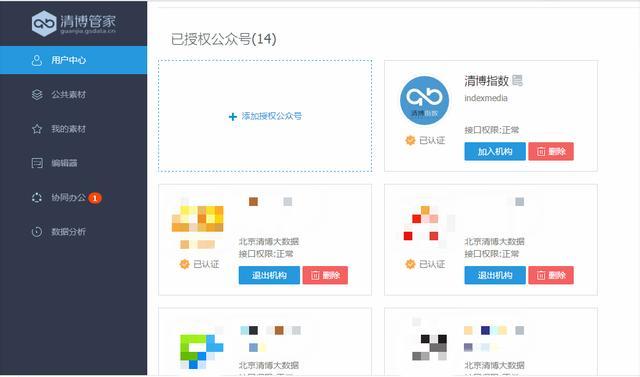640x377 pixels.
Task: Click 删除 on the red-avatar card
Action: [551, 275]
